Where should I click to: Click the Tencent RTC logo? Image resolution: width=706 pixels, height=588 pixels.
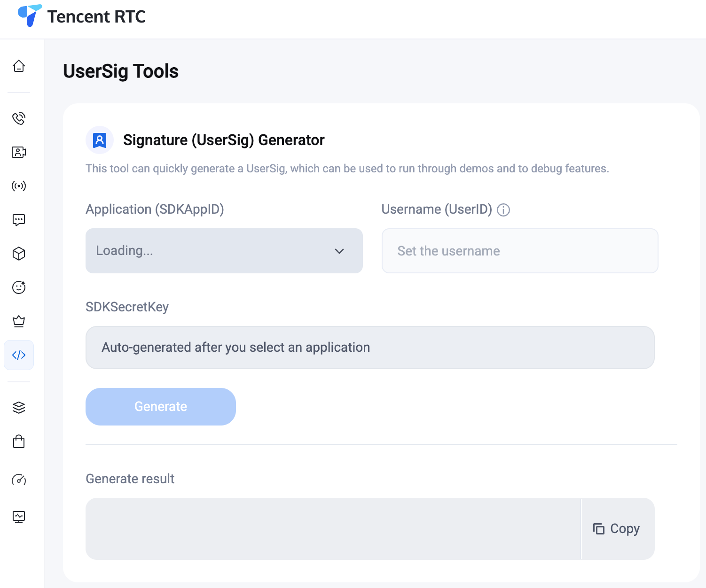click(x=81, y=16)
